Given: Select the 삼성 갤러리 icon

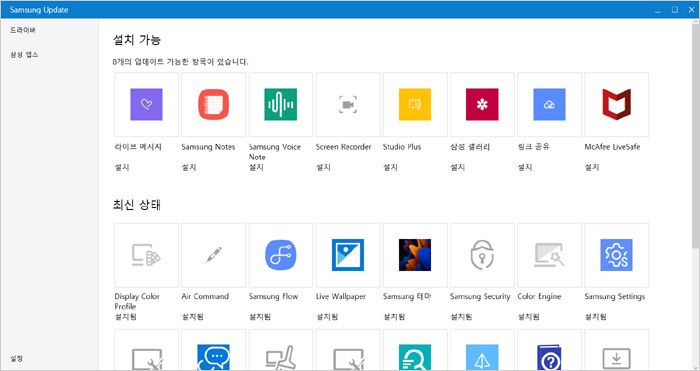Looking at the screenshot, I should pyautogui.click(x=482, y=104).
